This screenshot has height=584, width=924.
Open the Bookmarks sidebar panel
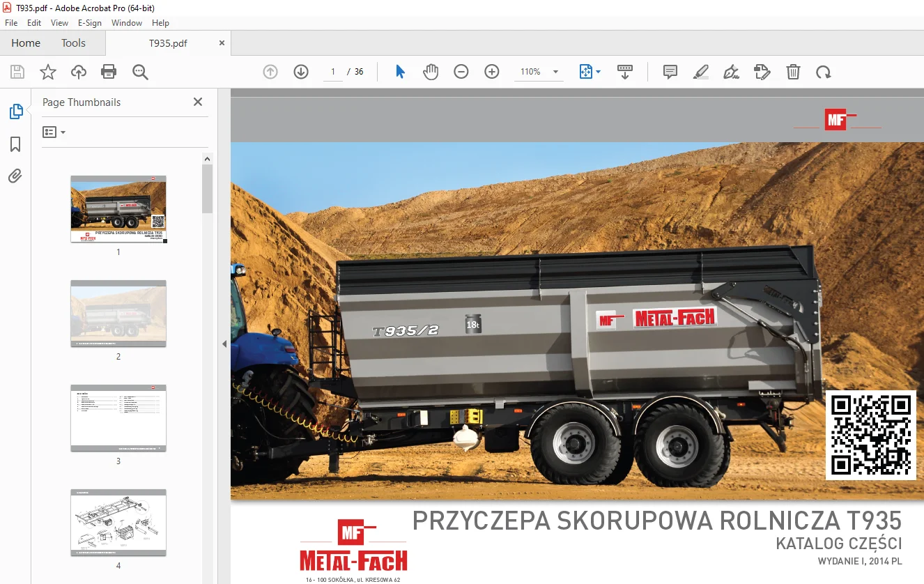pyautogui.click(x=15, y=144)
